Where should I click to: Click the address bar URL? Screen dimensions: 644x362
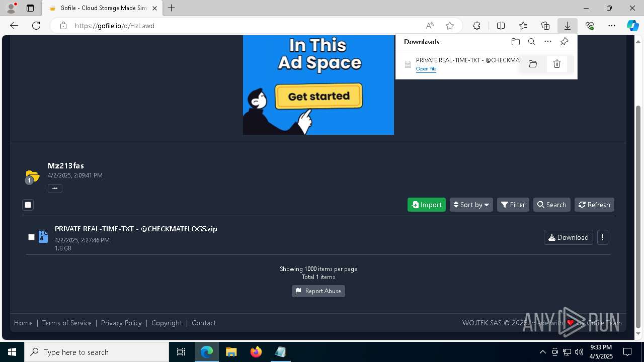point(115,26)
